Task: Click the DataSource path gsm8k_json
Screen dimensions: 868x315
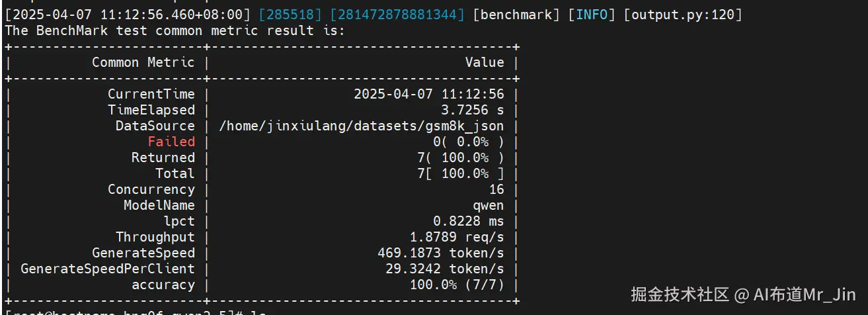Action: [361, 126]
